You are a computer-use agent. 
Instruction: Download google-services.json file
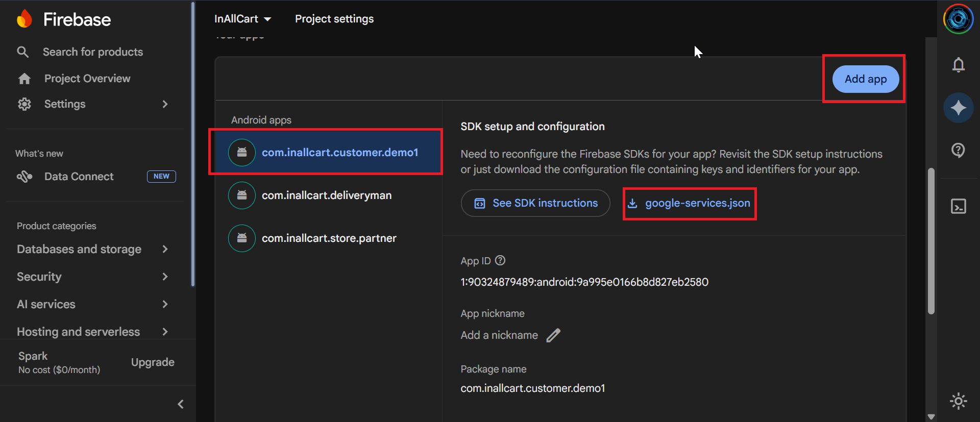point(690,203)
